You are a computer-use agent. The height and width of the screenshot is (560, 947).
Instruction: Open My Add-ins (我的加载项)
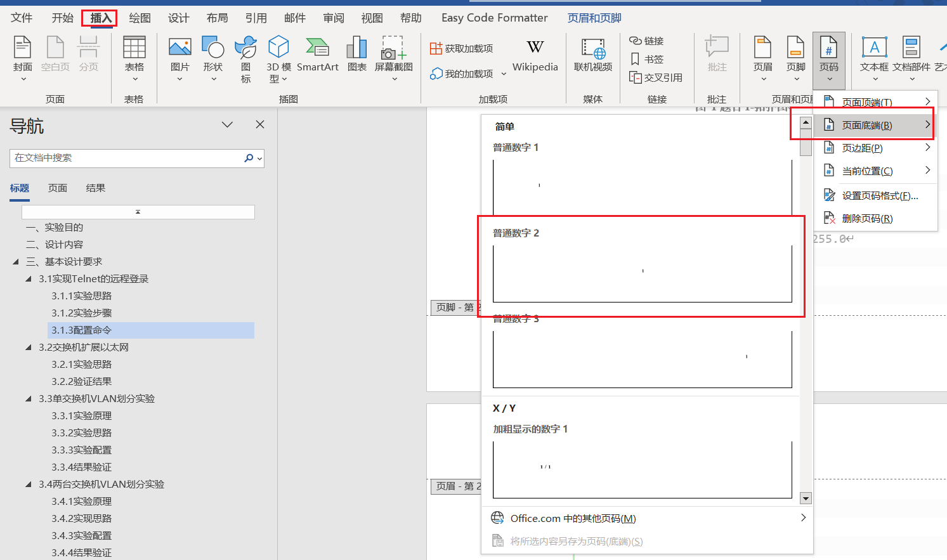pos(462,74)
